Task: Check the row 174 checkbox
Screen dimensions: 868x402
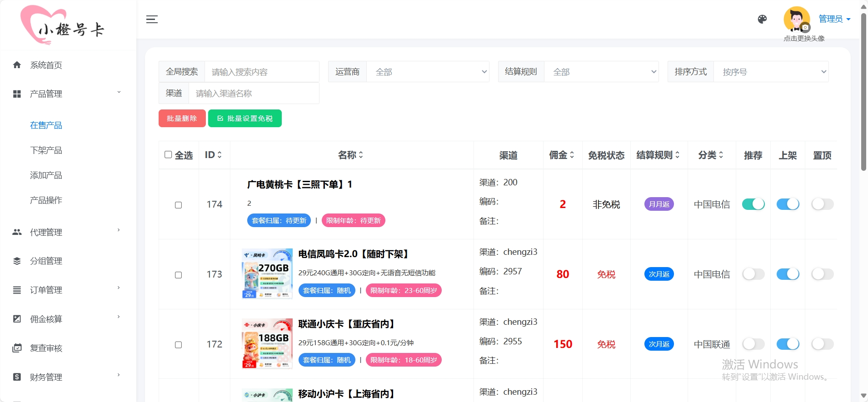Action: tap(179, 205)
